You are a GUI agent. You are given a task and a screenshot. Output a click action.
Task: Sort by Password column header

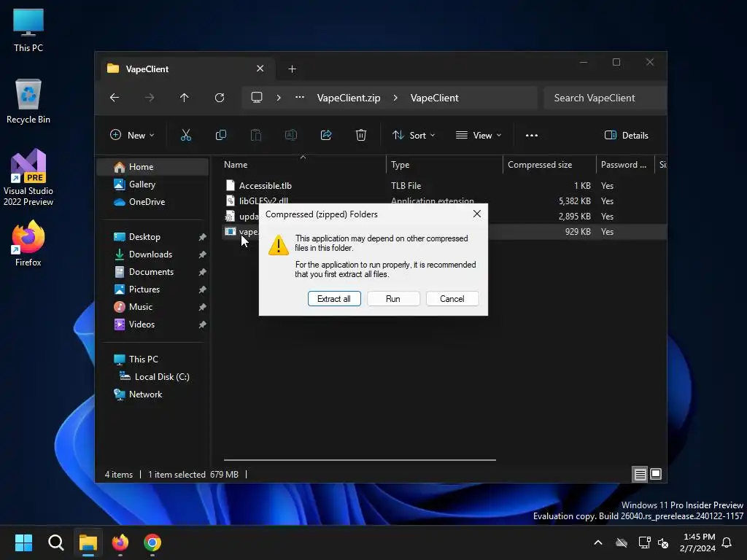(x=625, y=165)
